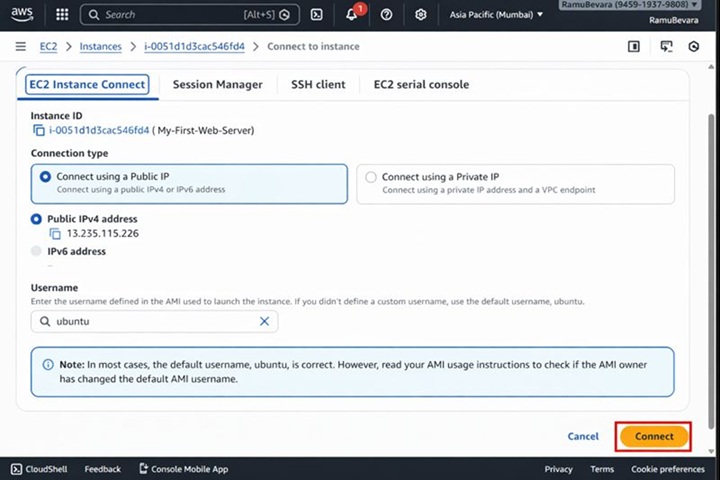Click the orange Connect button

click(654, 437)
